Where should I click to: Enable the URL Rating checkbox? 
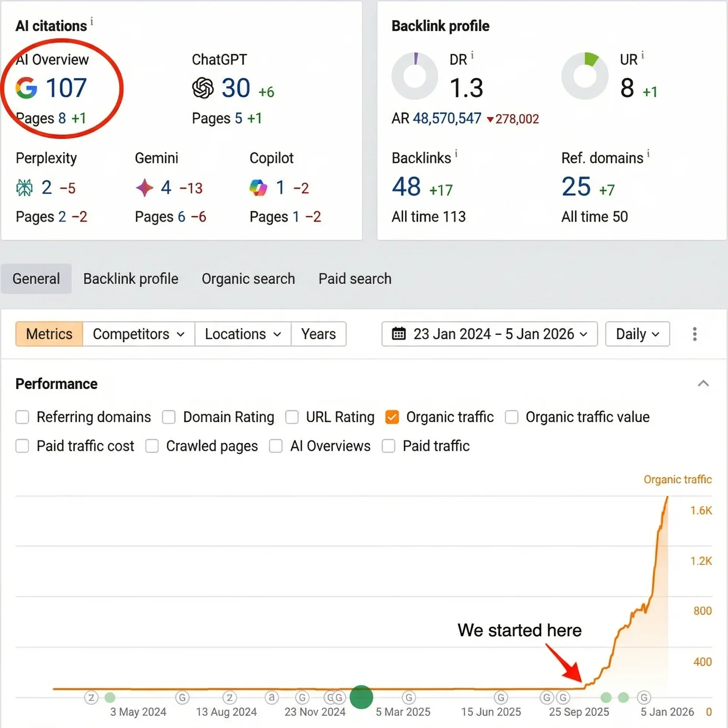[x=292, y=417]
